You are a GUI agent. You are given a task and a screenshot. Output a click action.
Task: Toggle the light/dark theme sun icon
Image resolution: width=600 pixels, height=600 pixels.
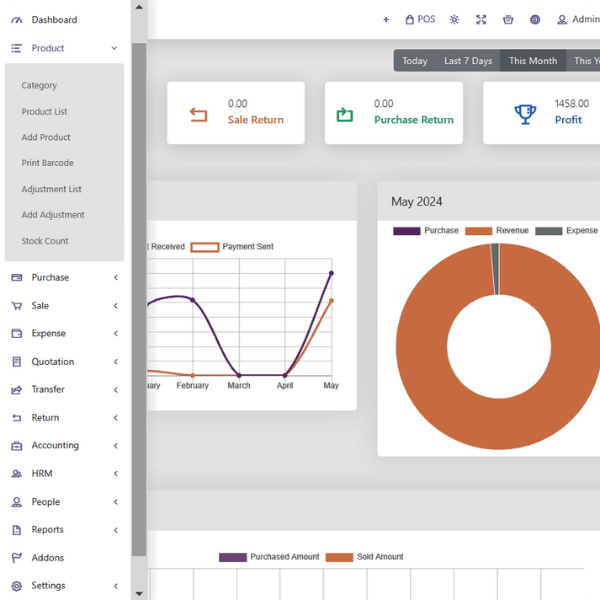pos(455,19)
